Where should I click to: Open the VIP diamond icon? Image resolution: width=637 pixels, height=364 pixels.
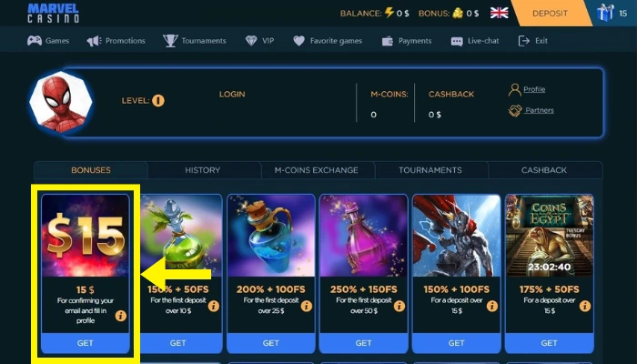point(251,41)
